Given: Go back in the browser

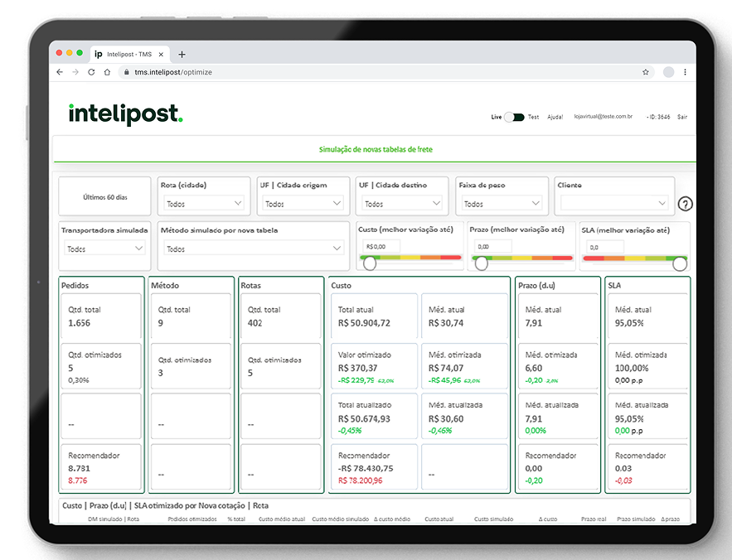Looking at the screenshot, I should (x=60, y=72).
